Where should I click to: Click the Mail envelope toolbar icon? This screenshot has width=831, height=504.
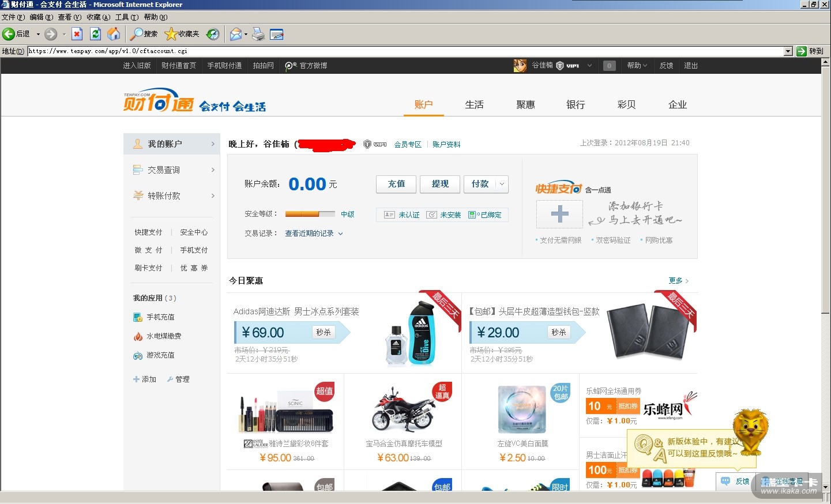[x=235, y=34]
